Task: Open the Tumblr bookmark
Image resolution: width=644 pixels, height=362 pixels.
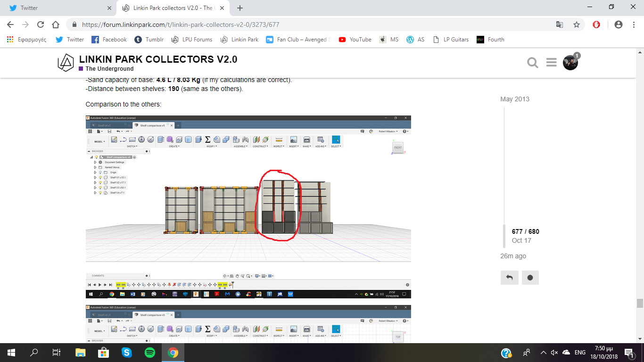Action: (x=149, y=40)
